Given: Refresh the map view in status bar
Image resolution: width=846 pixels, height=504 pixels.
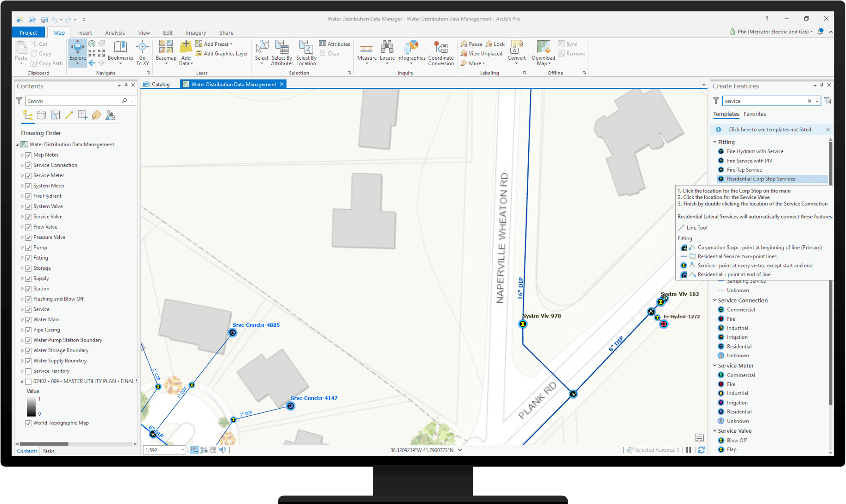Looking at the screenshot, I should point(701,450).
